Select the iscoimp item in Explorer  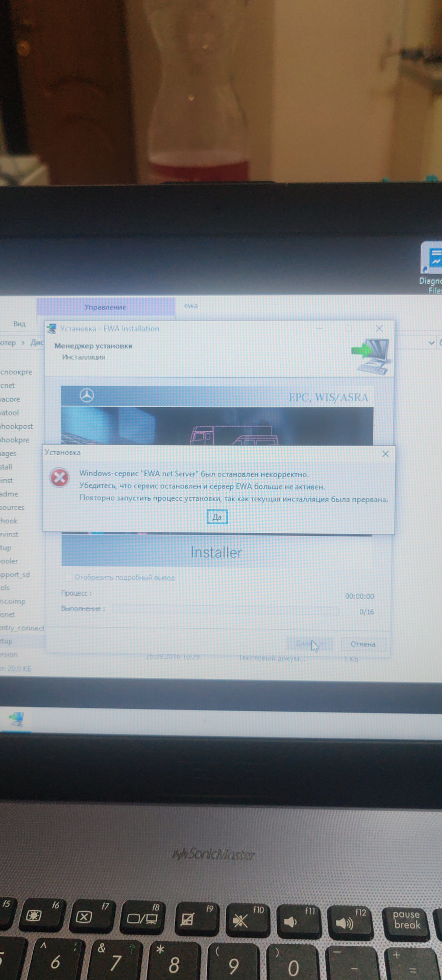[13, 601]
